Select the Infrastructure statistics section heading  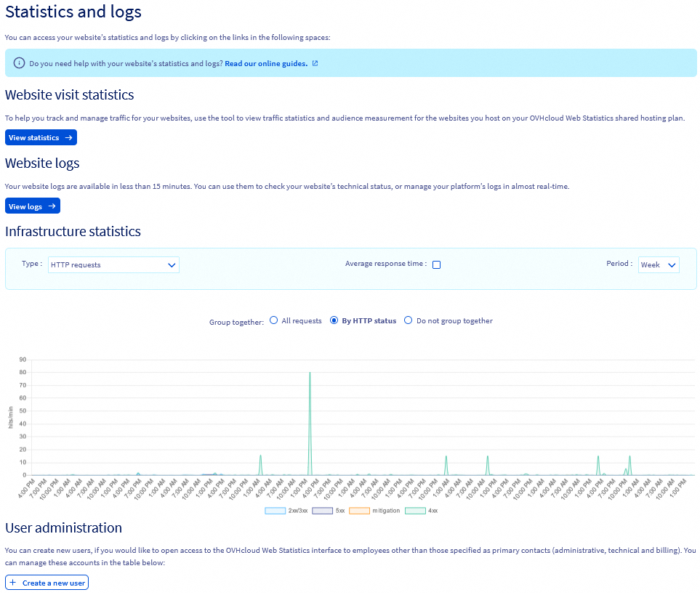pyautogui.click(x=73, y=231)
